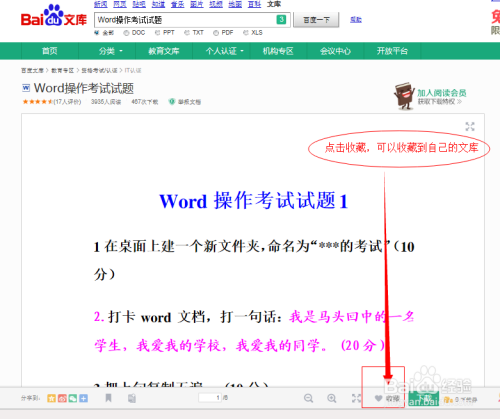Share to Weibo red icon

click(x=62, y=398)
